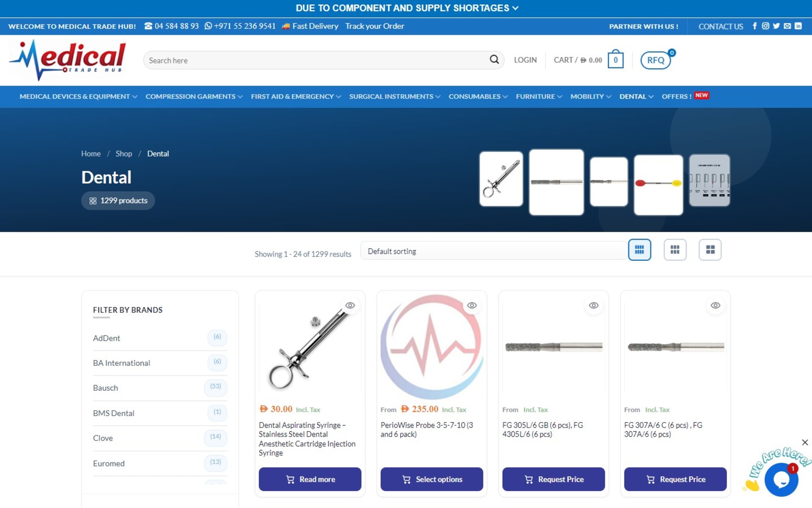Expand the First Aid & Emergency menu
The image size is (812, 508).
pyautogui.click(x=296, y=97)
